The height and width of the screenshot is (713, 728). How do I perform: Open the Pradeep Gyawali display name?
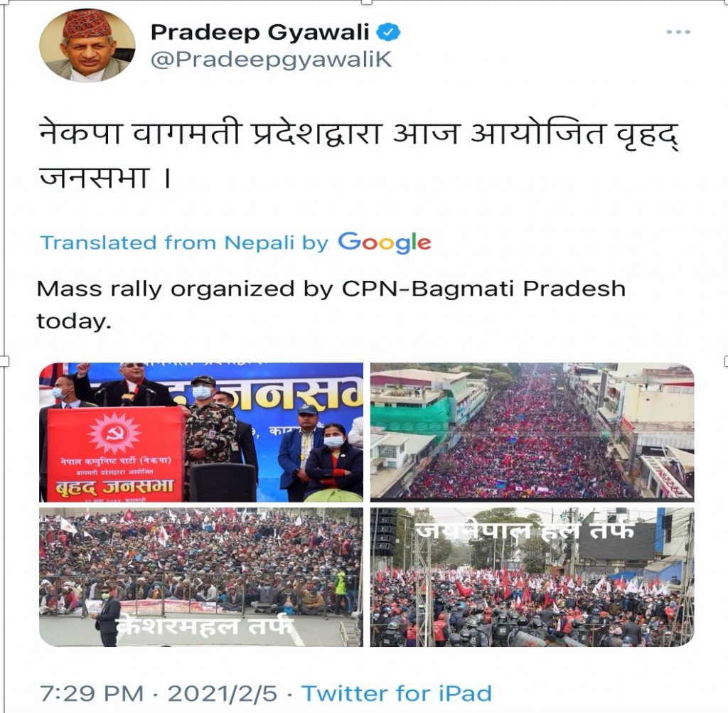(x=260, y=33)
